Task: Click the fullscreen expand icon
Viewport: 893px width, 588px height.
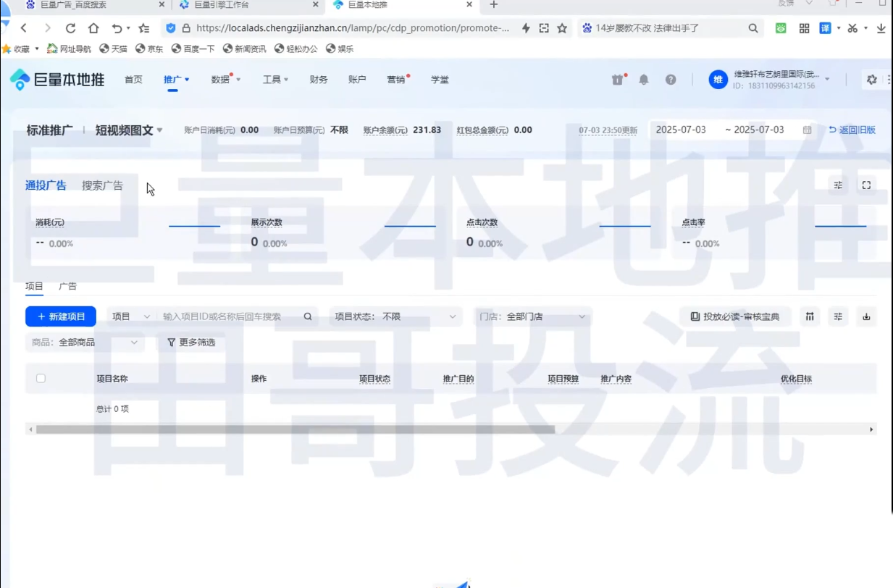Action: (866, 185)
